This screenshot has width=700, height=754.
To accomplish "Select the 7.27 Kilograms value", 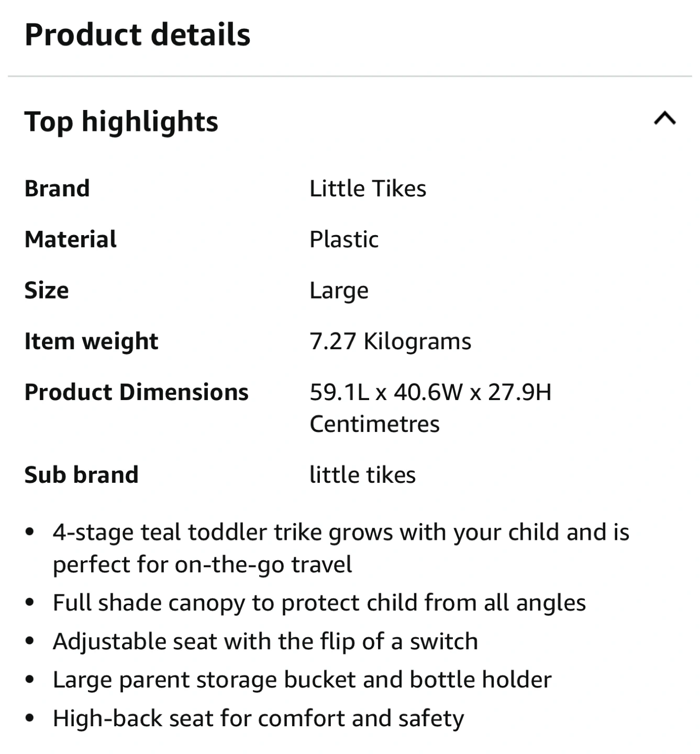I will coord(390,342).
